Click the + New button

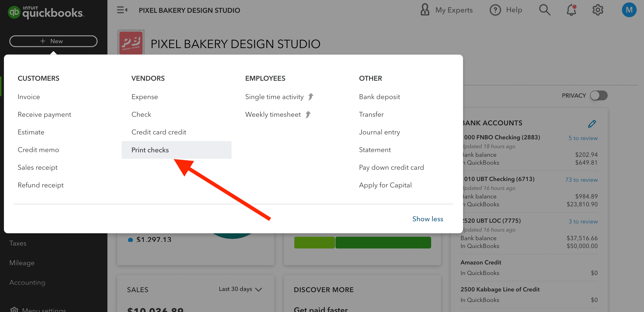pos(53,41)
